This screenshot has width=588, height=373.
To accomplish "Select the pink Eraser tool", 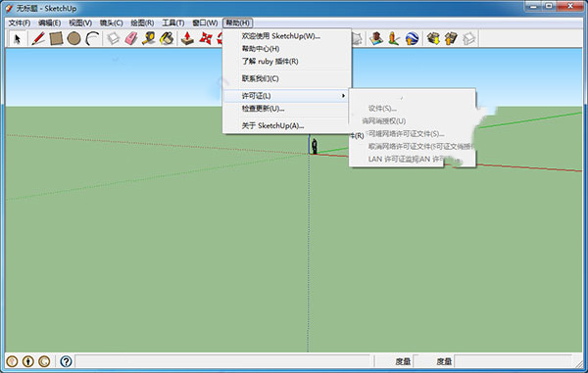I will [x=131, y=38].
